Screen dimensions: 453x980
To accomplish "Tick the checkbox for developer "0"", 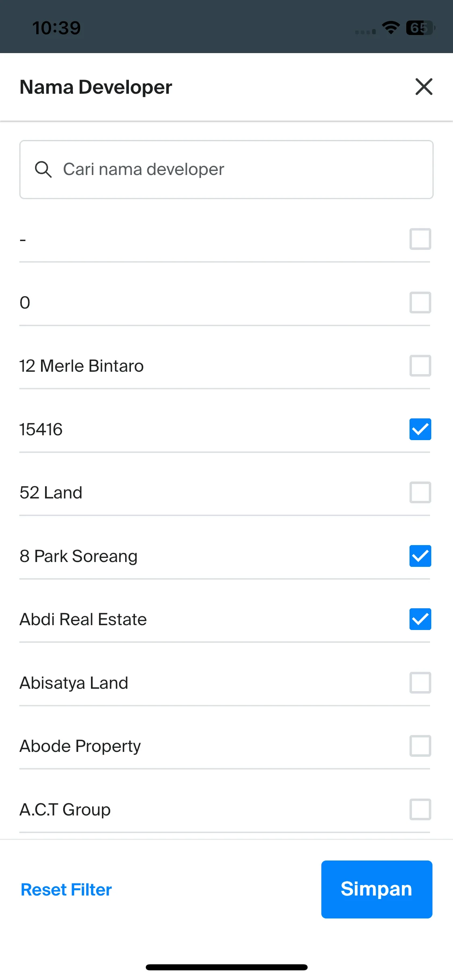I will tap(420, 303).
